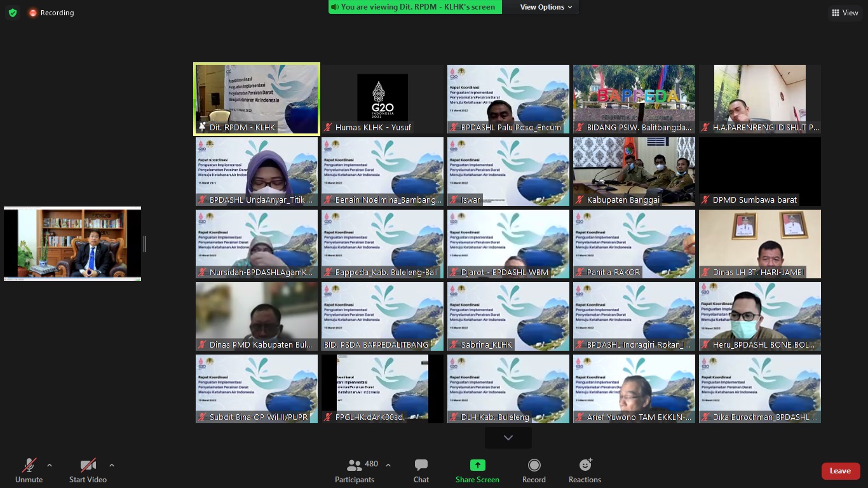868x488 pixels.
Task: Click the red Recording indicator
Action: tap(51, 13)
